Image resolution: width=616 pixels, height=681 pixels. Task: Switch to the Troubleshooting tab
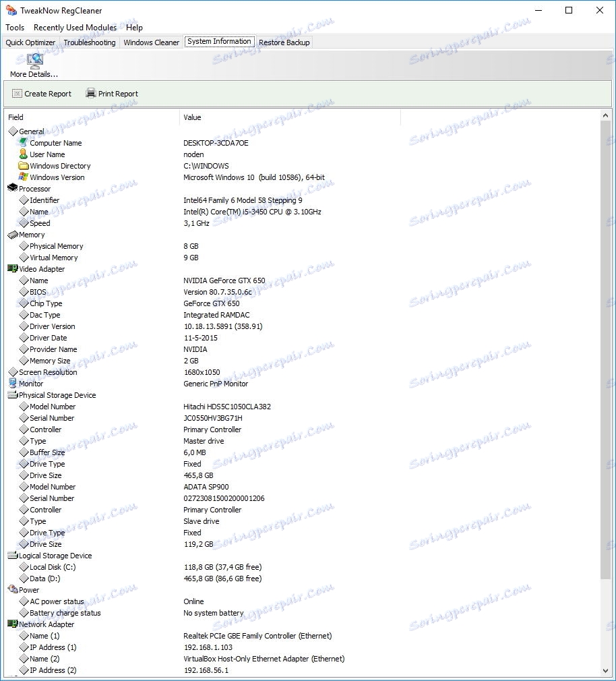(90, 42)
